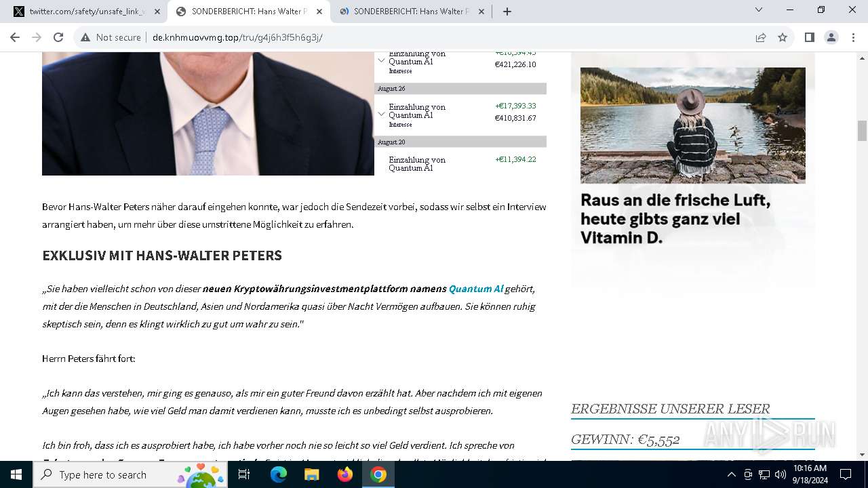The height and width of the screenshot is (488, 868).
Task: Close the twitter.com tab
Action: point(157,12)
